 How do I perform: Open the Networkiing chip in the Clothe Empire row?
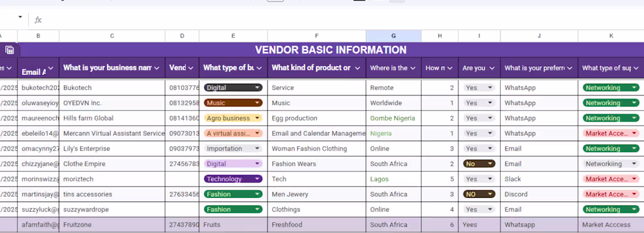pyautogui.click(x=611, y=164)
